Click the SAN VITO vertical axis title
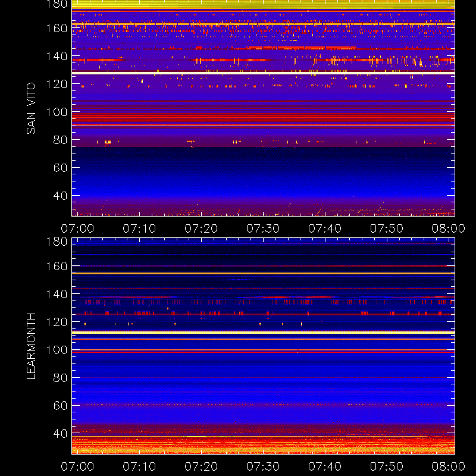 [31, 108]
